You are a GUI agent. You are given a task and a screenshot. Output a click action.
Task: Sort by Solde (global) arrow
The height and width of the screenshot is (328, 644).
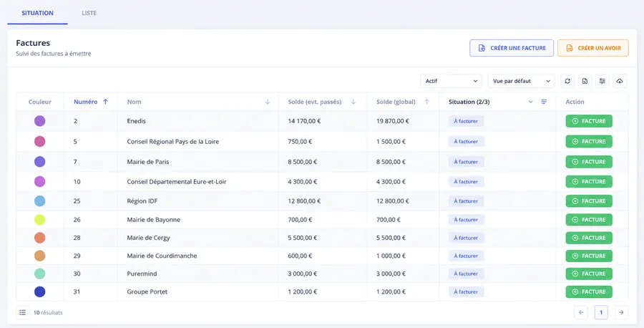point(426,102)
